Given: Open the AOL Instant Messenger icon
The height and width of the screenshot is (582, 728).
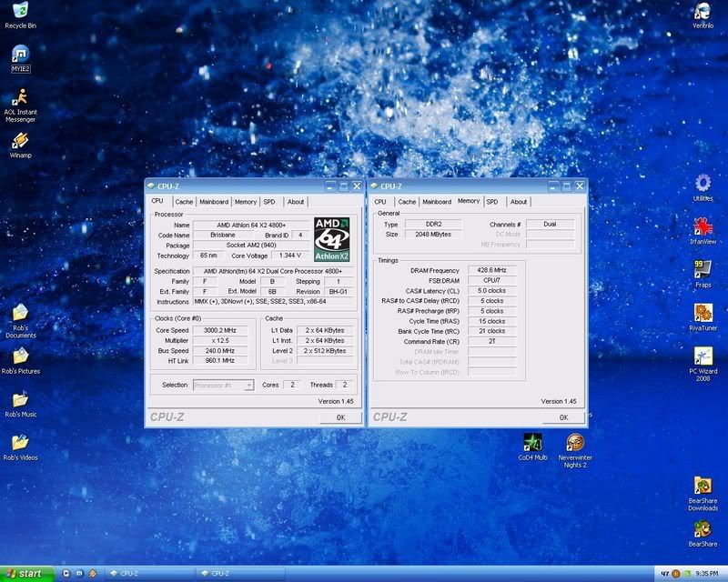Looking at the screenshot, I should tap(20, 97).
